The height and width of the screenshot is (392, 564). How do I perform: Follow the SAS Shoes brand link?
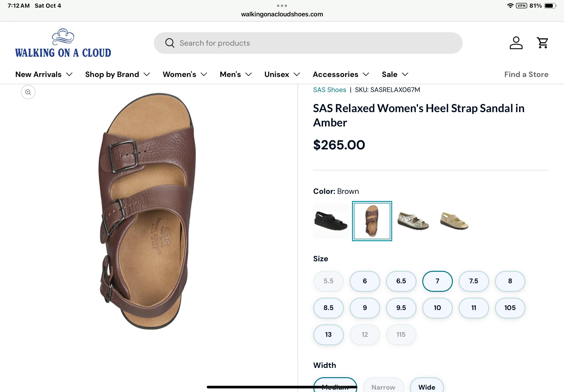coord(330,90)
